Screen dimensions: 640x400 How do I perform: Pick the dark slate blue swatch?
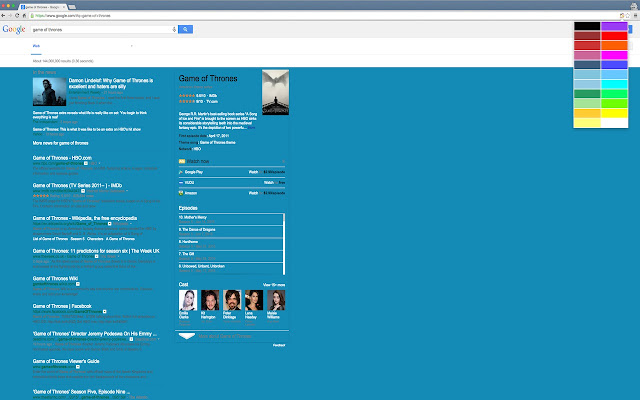(x=587, y=65)
